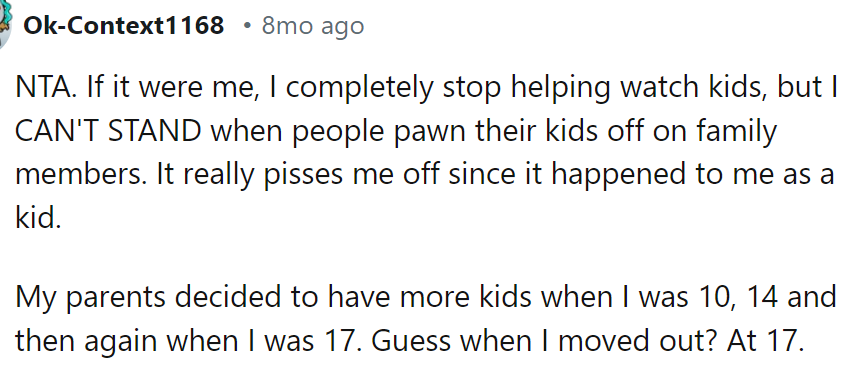Click the capitalized "CAN'T STAND" text
Viewport: 847px width, 378px height.
coord(108,132)
